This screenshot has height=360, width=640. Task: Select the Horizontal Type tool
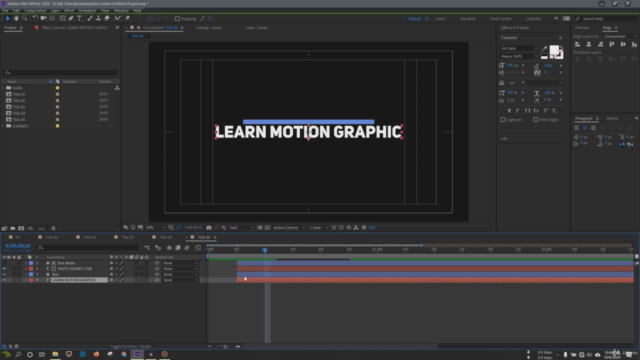tap(80, 18)
